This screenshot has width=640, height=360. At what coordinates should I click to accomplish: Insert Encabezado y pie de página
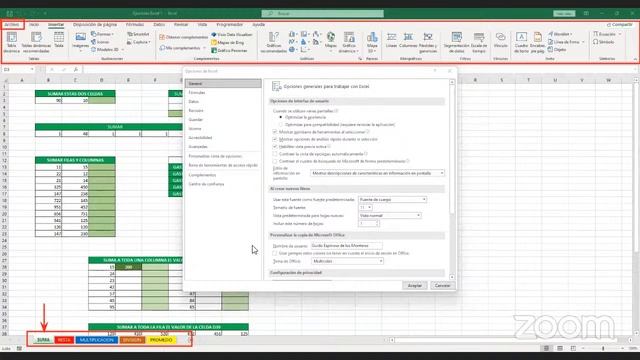pyautogui.click(x=538, y=42)
